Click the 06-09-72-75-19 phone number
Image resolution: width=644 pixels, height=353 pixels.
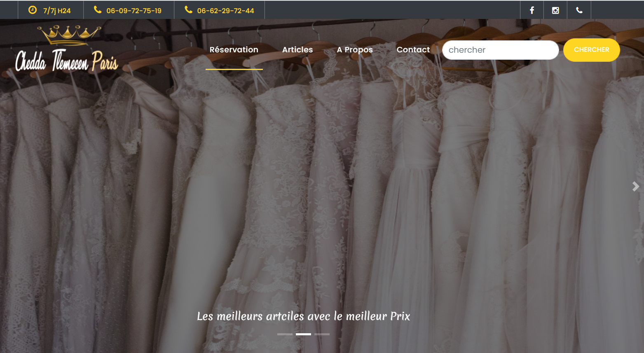click(x=133, y=9)
